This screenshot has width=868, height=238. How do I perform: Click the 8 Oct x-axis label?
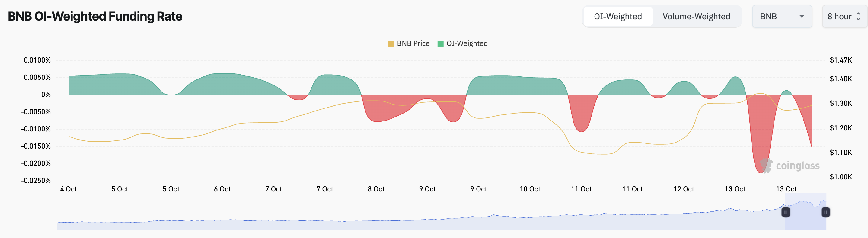[376, 189]
